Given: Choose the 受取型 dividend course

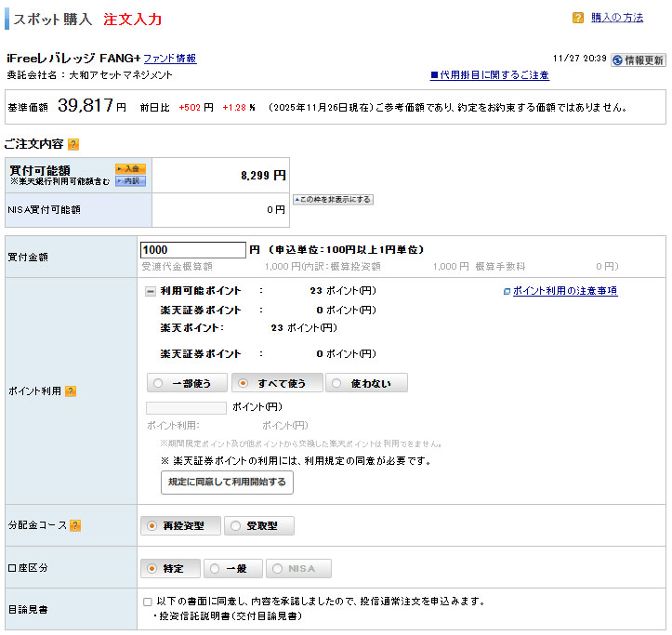Looking at the screenshot, I should point(259,526).
